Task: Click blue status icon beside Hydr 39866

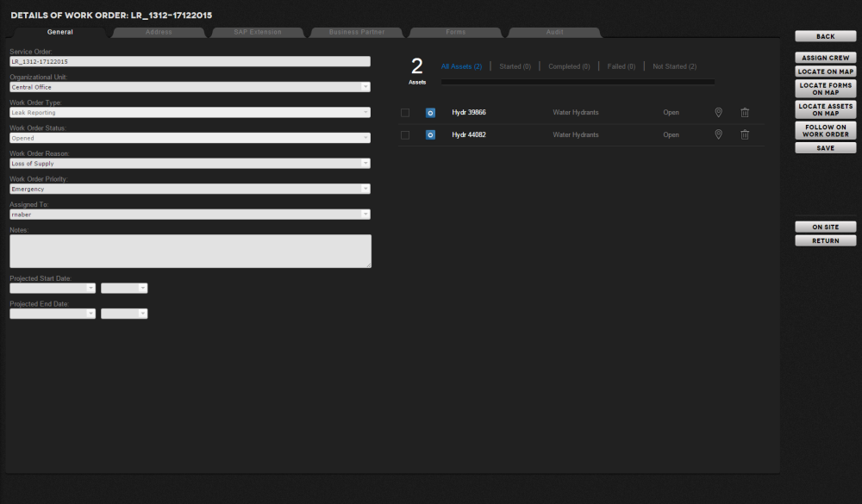Action: pyautogui.click(x=430, y=112)
